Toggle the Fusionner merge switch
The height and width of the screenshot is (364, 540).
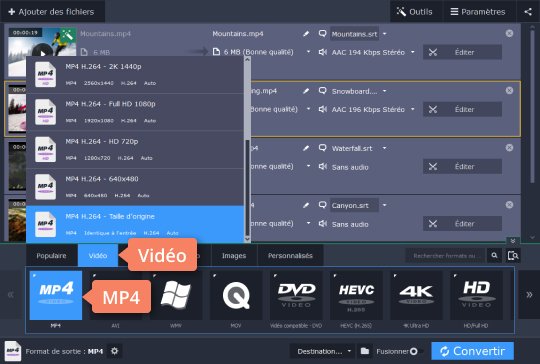tap(414, 351)
